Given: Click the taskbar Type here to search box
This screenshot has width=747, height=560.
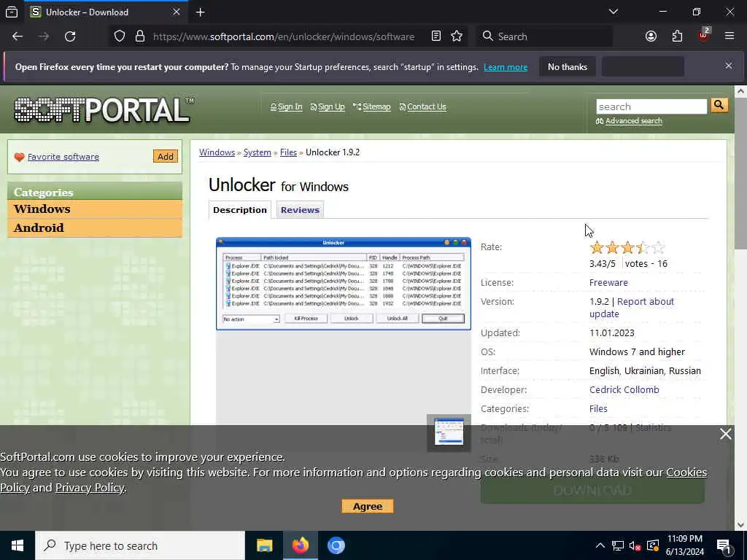Looking at the screenshot, I should 140,545.
